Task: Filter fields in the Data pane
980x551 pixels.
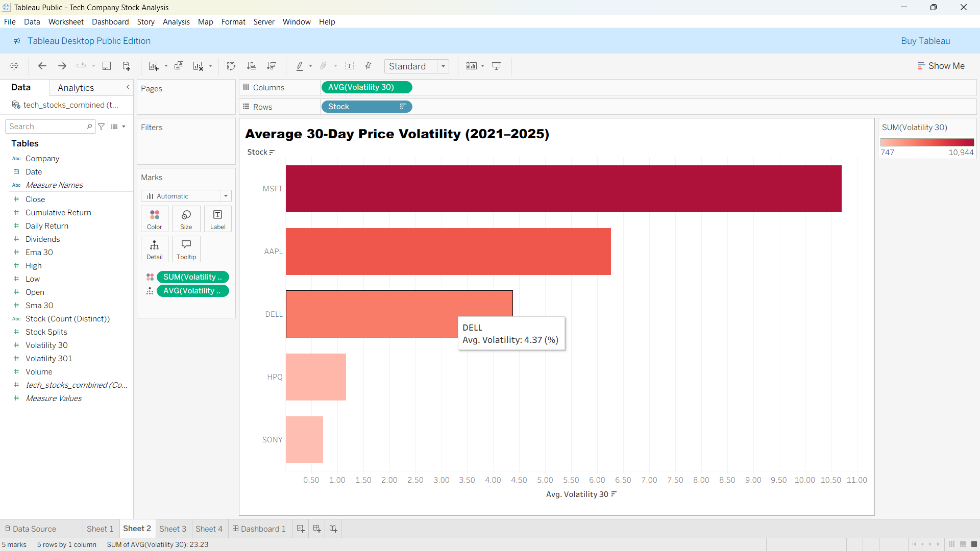Action: click(x=102, y=127)
